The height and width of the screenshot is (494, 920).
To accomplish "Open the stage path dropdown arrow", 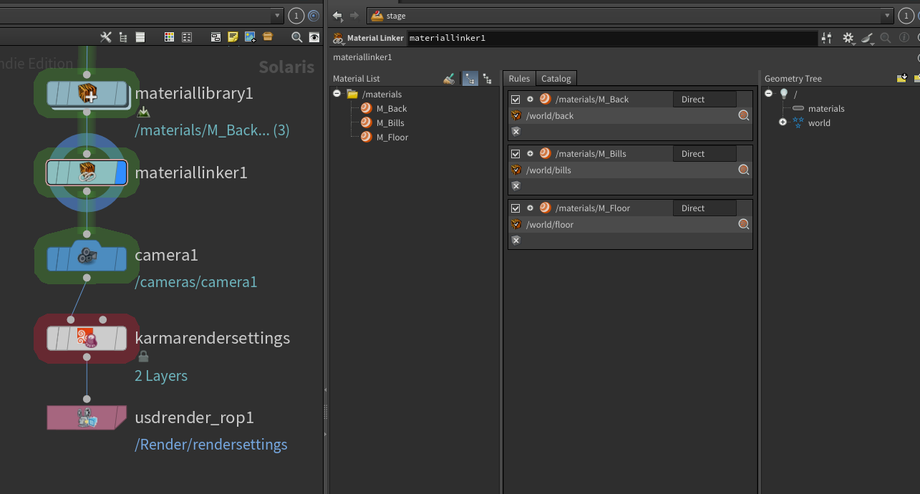I will click(x=887, y=16).
